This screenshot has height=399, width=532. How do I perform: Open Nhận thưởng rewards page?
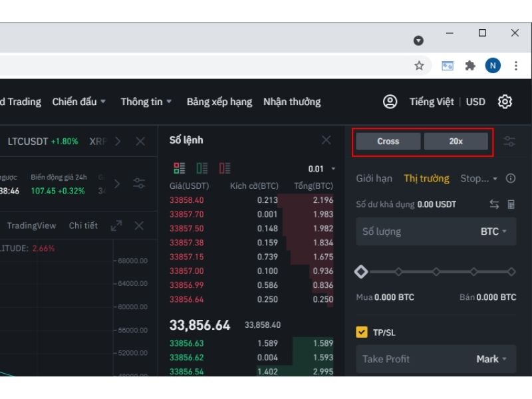point(292,102)
